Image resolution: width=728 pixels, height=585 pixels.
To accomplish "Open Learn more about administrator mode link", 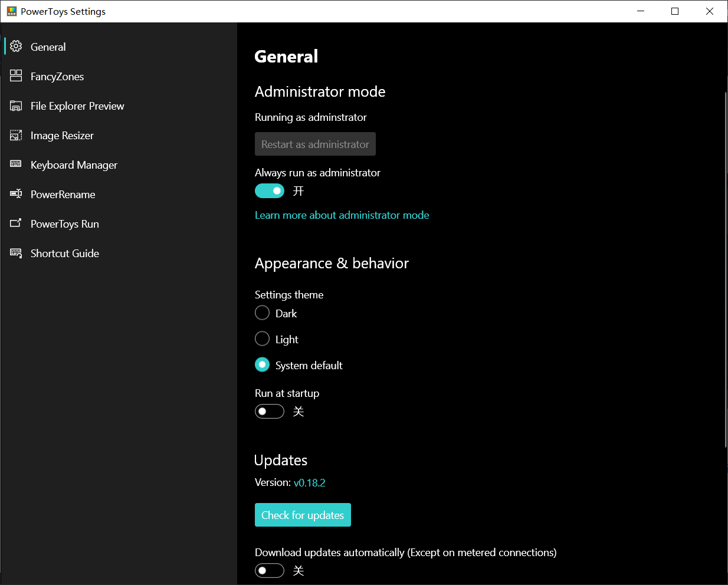I will [x=342, y=215].
